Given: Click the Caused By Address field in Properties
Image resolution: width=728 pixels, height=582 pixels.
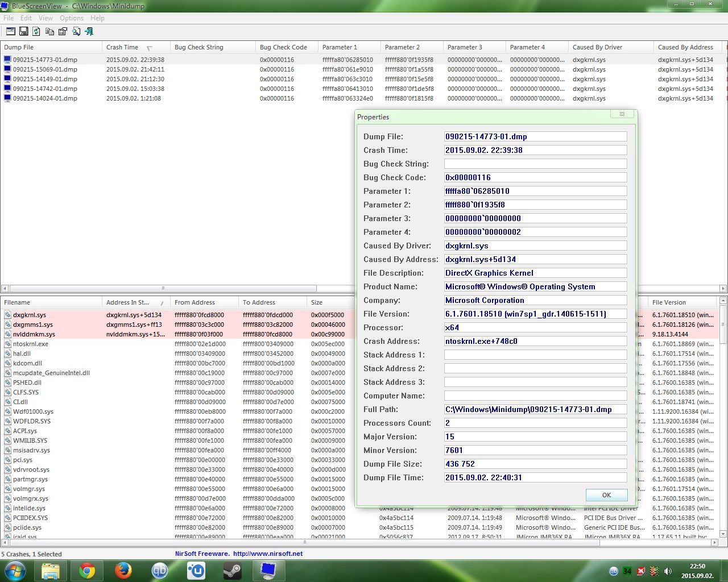Looking at the screenshot, I should 535,259.
